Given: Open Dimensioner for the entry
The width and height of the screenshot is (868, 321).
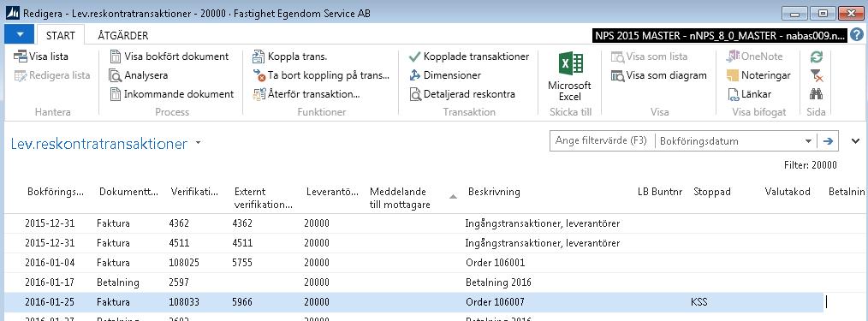Looking at the screenshot, I should [445, 75].
